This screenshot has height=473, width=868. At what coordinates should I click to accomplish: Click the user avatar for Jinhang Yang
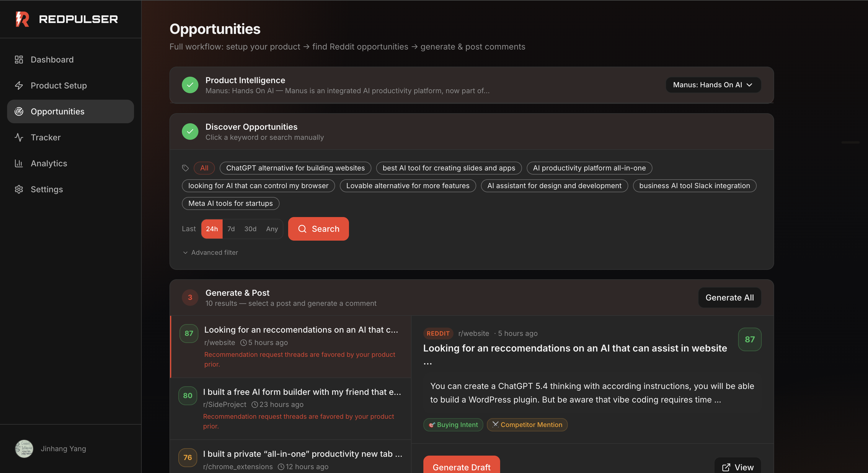pos(24,449)
